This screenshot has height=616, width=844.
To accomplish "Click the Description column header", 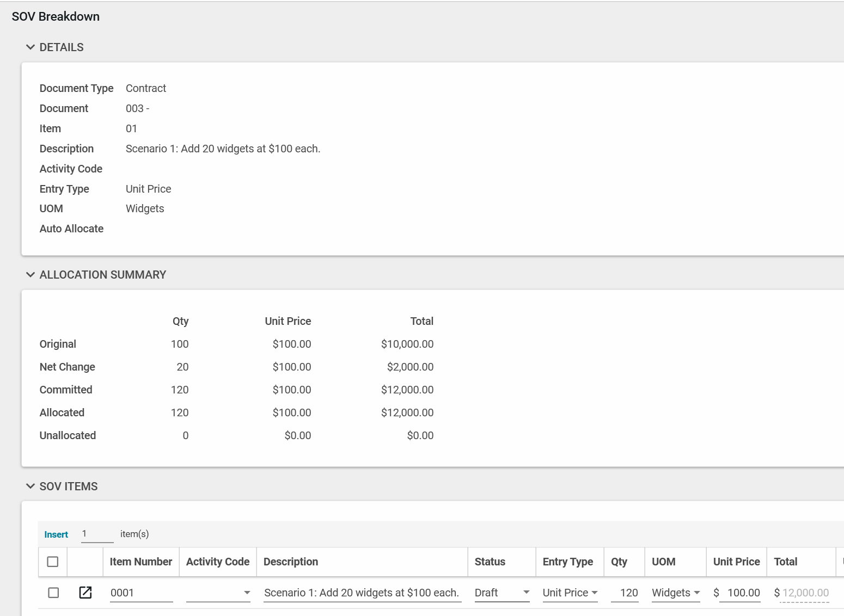I will point(291,562).
